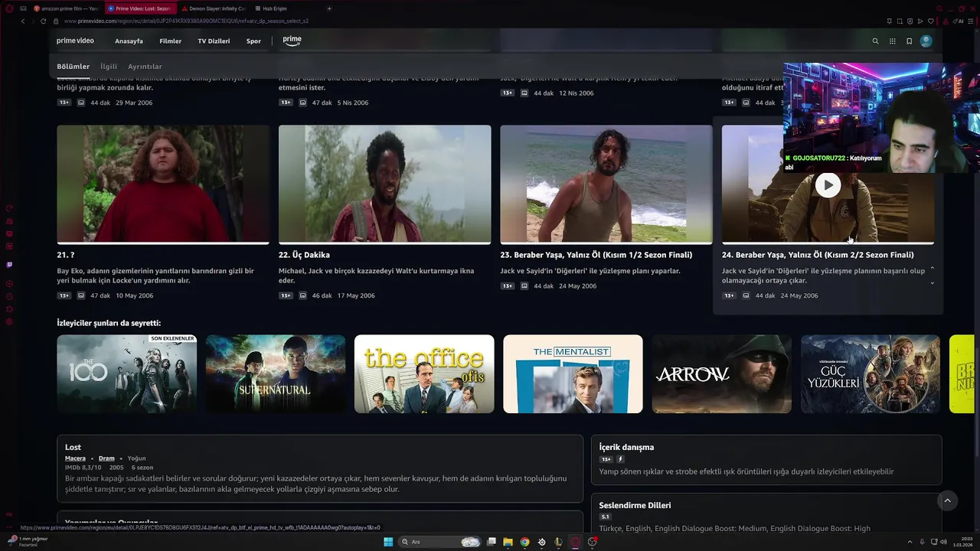980x551 pixels.
Task: Click the Prime smile logo in navigation
Action: (292, 41)
